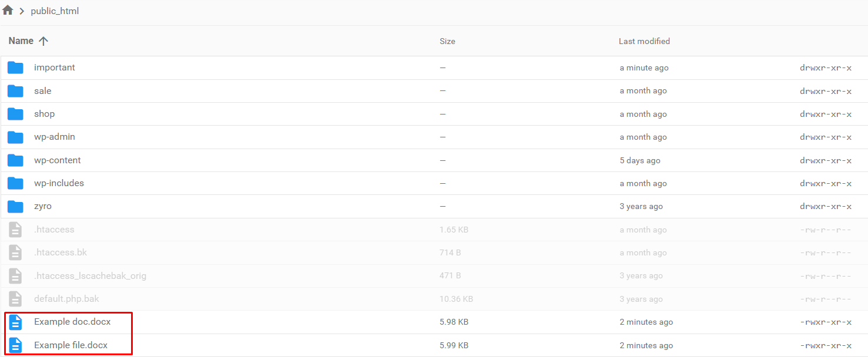Click the important folder icon

[15, 68]
